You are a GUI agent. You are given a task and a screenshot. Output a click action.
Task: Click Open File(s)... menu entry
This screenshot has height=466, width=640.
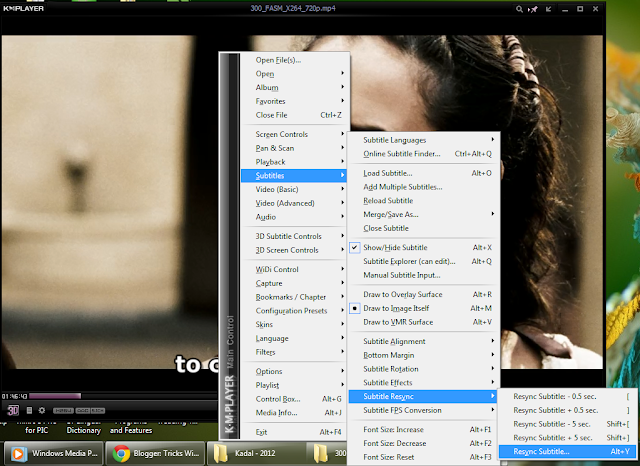294,60
